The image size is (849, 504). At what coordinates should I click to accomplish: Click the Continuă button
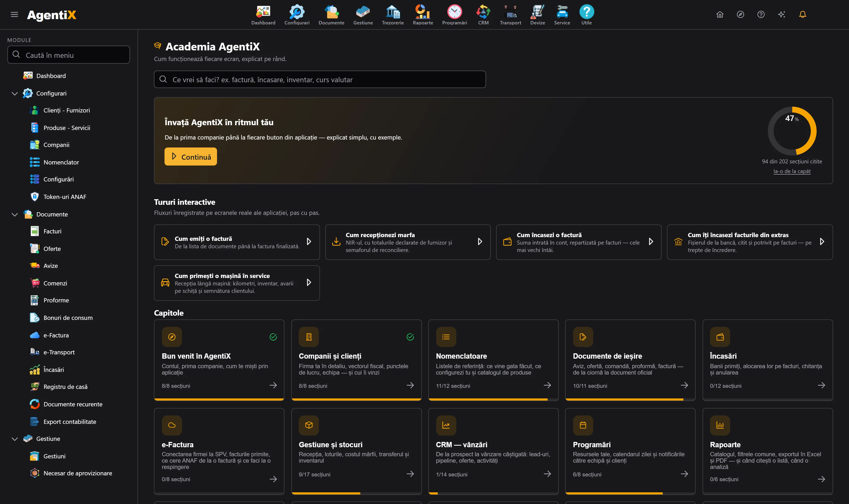pos(190,157)
